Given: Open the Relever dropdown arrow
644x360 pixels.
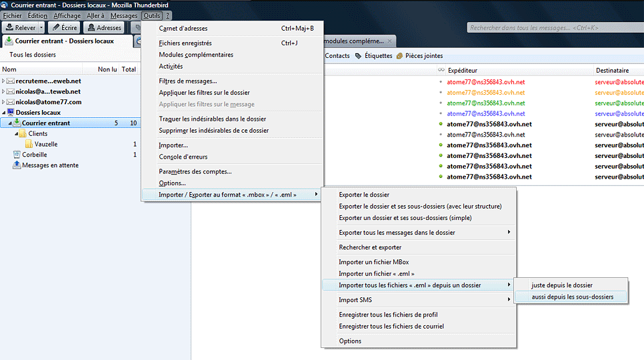Looking at the screenshot, I should point(41,27).
